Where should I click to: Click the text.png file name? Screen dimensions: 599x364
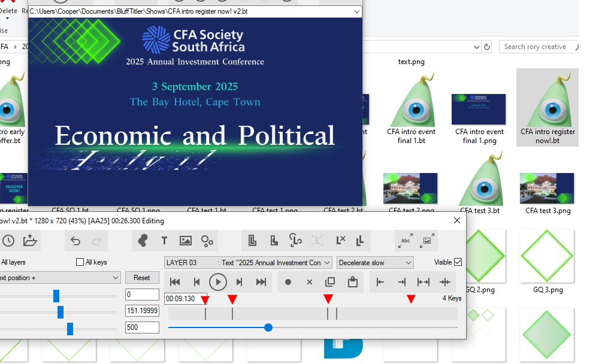point(411,62)
